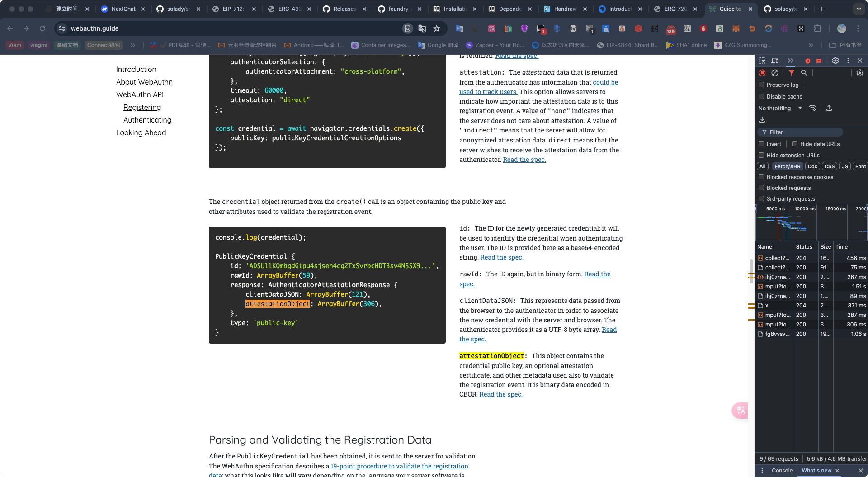
Task: Close the DevTools bottom drawer
Action: click(x=860, y=471)
